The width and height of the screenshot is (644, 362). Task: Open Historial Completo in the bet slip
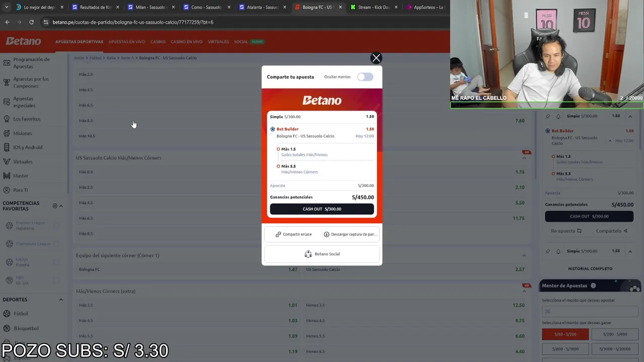pos(590,268)
